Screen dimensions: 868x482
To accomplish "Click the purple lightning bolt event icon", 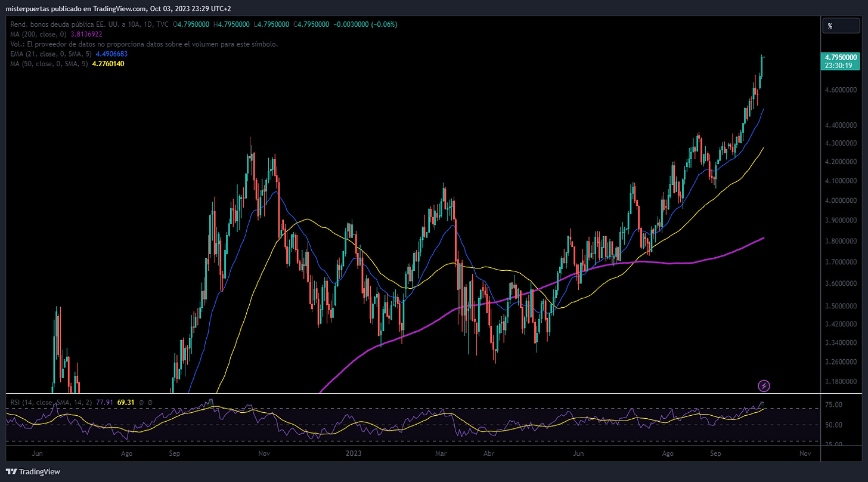I will pos(764,385).
